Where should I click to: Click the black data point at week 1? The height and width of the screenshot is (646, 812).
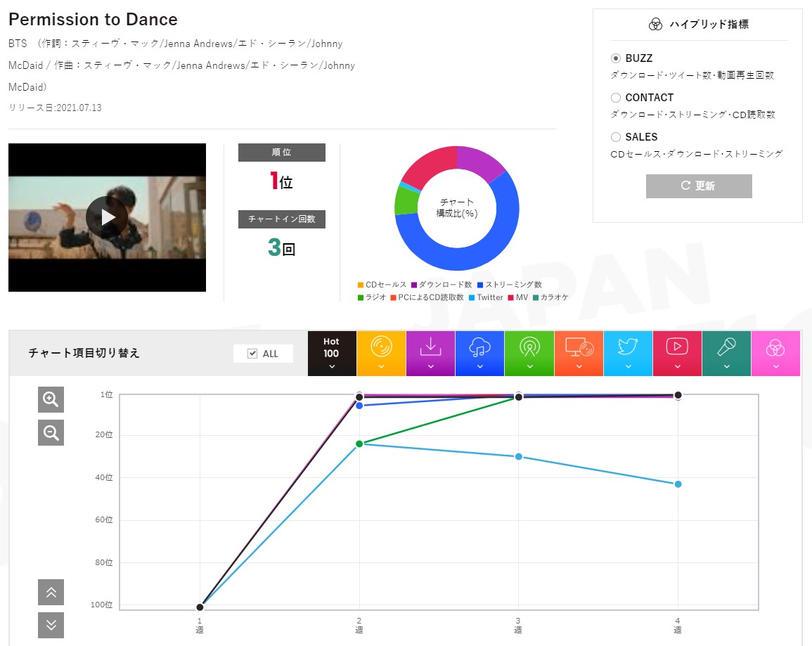[200, 607]
